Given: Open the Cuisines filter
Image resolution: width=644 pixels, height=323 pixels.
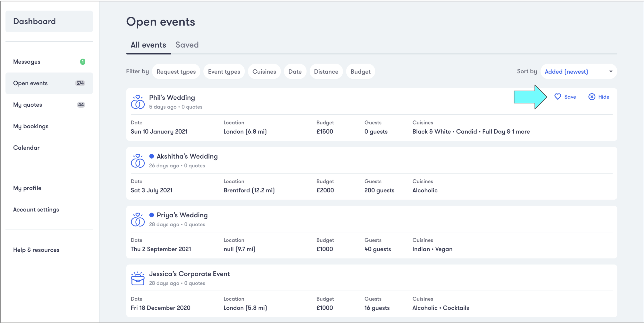Looking at the screenshot, I should coord(264,71).
